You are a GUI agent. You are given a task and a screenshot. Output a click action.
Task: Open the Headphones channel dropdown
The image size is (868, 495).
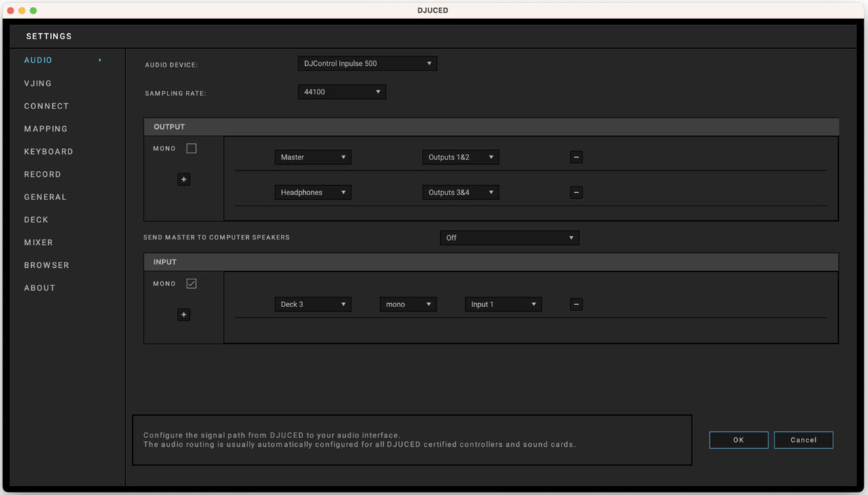point(313,193)
